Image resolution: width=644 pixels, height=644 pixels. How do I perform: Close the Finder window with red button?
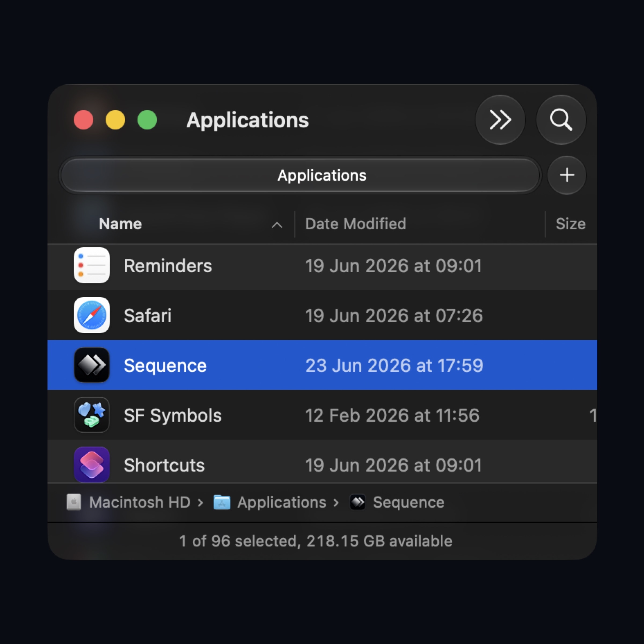click(x=83, y=120)
